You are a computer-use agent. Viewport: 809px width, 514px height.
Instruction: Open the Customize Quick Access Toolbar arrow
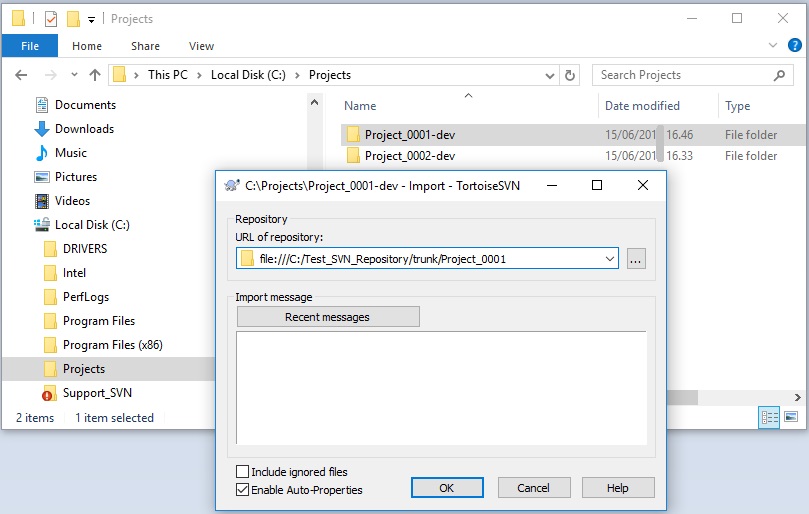pos(91,20)
